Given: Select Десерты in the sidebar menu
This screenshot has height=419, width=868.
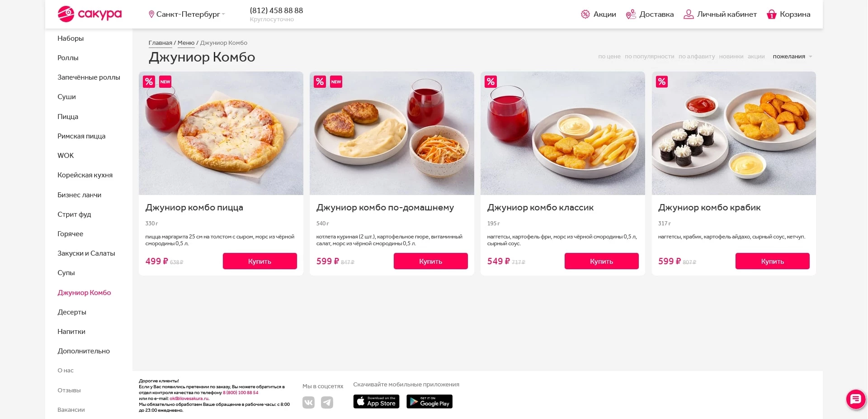Looking at the screenshot, I should click(72, 312).
